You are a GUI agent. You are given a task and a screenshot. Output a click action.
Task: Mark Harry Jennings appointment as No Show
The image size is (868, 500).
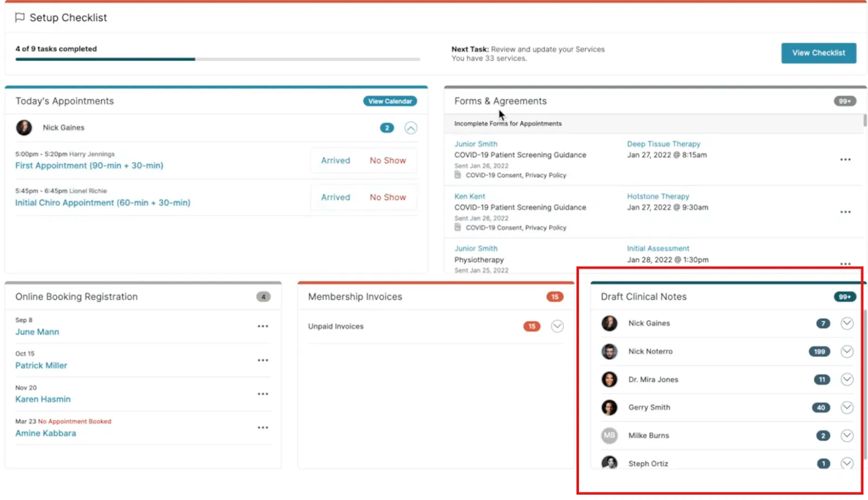[388, 161]
